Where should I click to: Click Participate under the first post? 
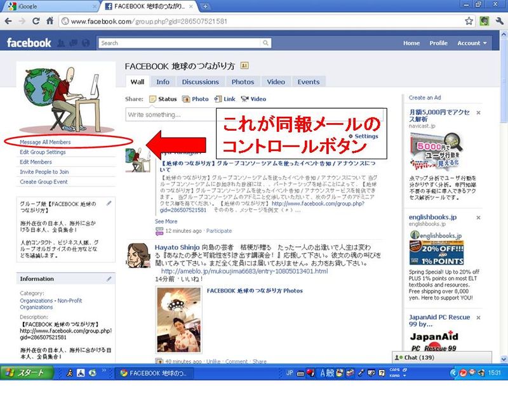coord(219,231)
